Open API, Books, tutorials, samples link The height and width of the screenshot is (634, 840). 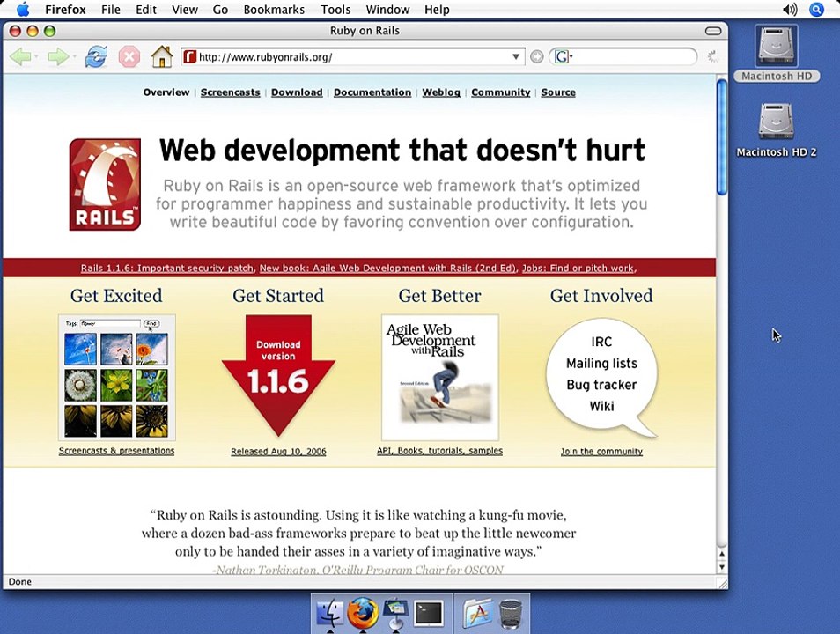[440, 451]
